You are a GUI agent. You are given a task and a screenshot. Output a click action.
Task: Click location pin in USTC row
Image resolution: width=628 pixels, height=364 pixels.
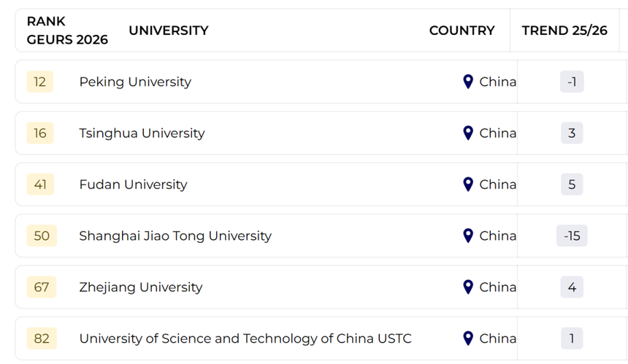pos(468,338)
